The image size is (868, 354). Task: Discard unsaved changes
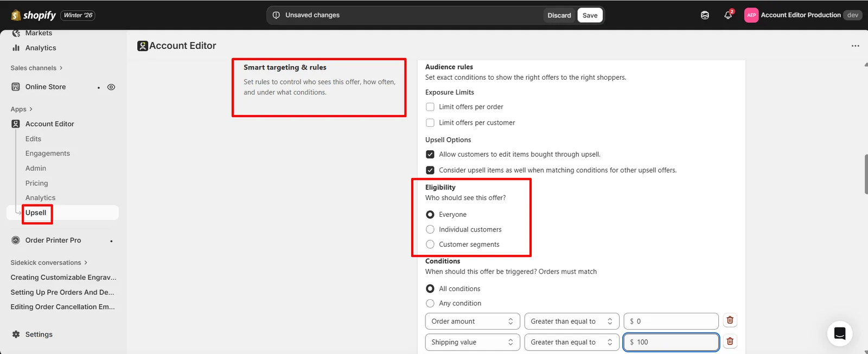coord(559,15)
